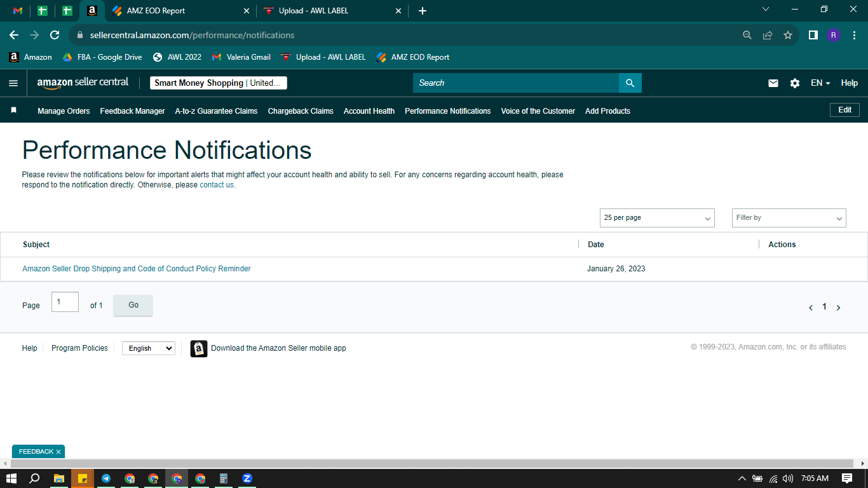Open the Filter by dropdown
868x488 pixels.
click(x=789, y=218)
